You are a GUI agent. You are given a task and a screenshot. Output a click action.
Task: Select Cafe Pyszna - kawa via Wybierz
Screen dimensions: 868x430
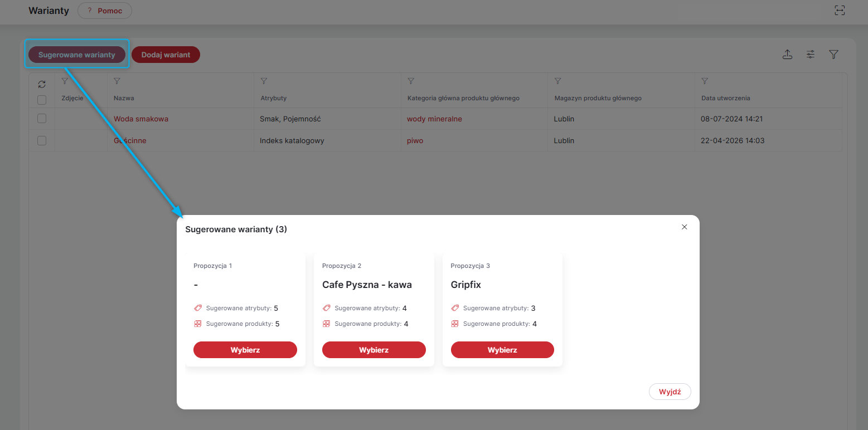point(374,350)
